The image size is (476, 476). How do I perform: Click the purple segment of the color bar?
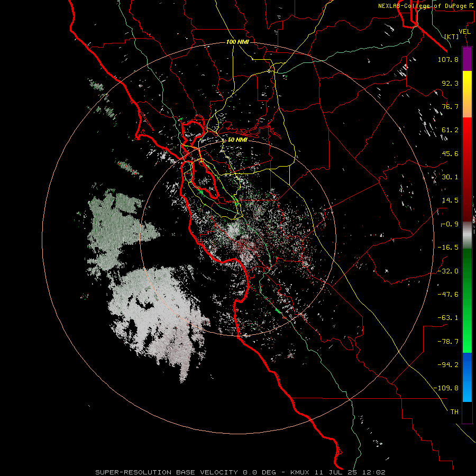pos(467,59)
